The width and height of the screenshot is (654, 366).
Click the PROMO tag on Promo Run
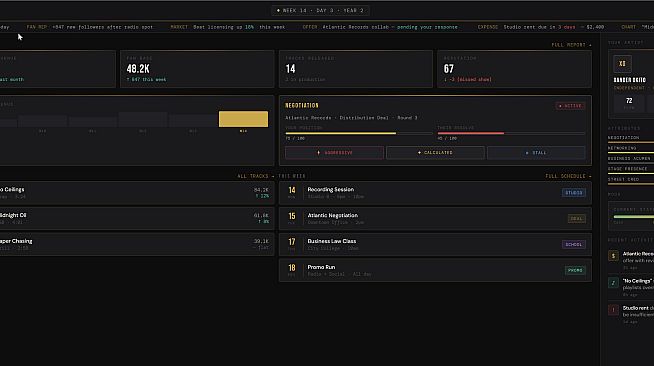(575, 270)
